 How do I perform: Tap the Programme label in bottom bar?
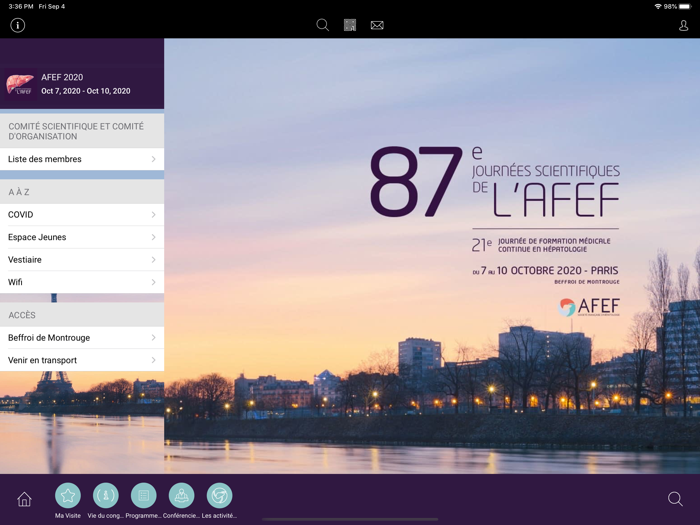point(143,516)
